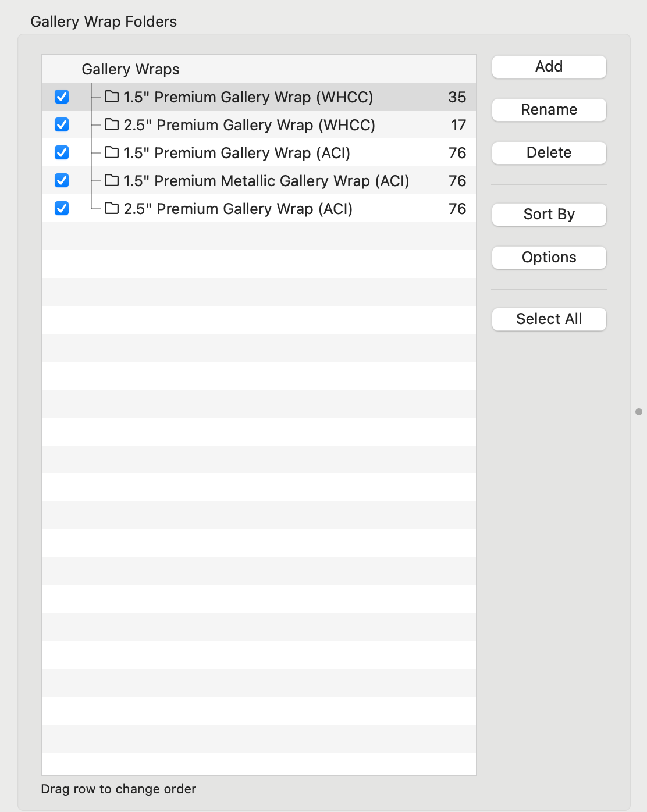Disable the 1.5" Premium Metallic Gallery Wrap checkbox
Screen dimensions: 647x812
pyautogui.click(x=62, y=180)
